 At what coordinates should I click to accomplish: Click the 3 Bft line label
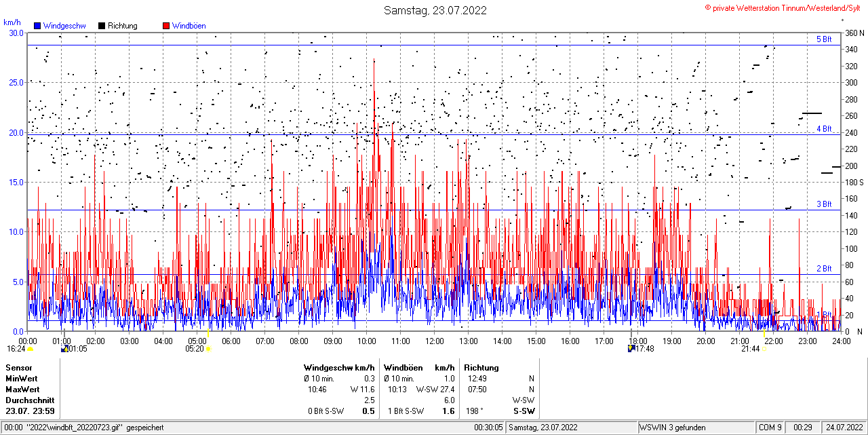[x=824, y=204]
